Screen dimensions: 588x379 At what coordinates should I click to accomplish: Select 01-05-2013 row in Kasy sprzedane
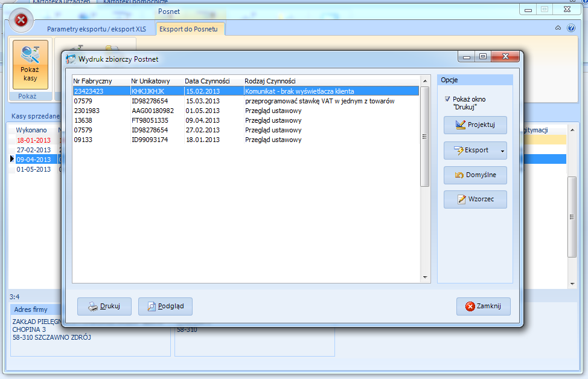pos(33,169)
